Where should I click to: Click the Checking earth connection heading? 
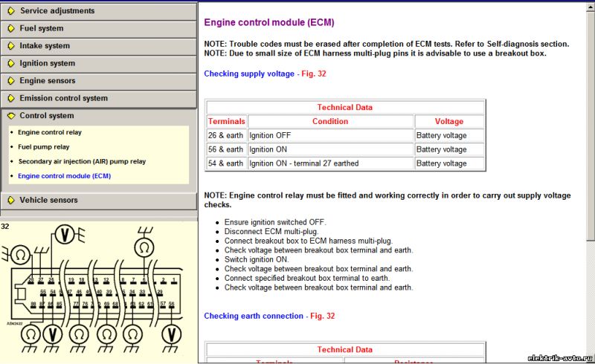254,316
